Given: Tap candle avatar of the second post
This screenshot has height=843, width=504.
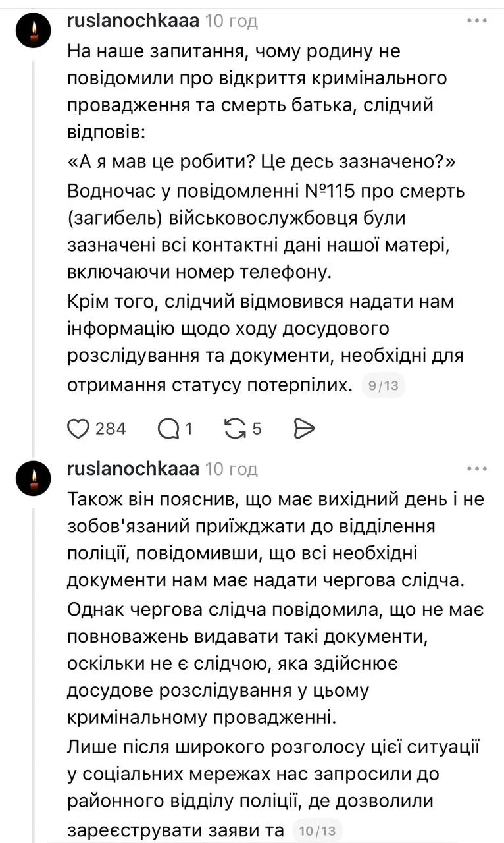Looking at the screenshot, I should tap(33, 478).
